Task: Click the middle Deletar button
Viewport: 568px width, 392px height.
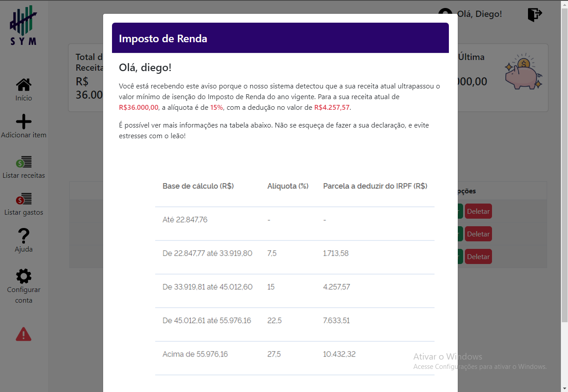Action: tap(478, 234)
